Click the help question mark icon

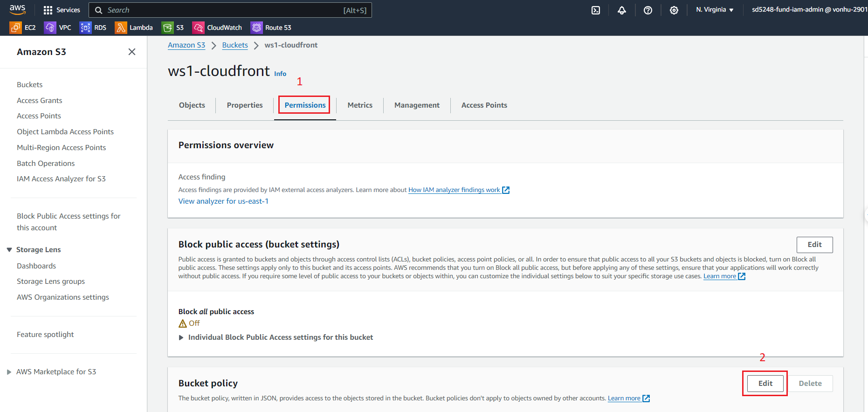tap(648, 10)
